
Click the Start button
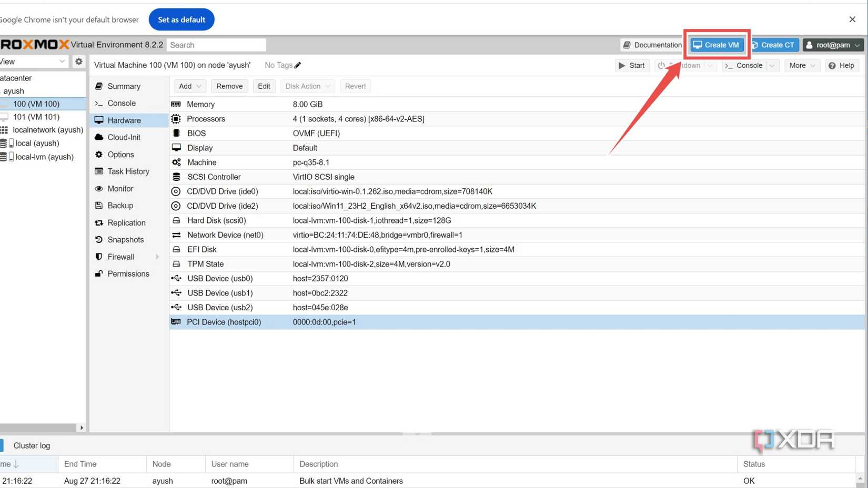click(632, 65)
